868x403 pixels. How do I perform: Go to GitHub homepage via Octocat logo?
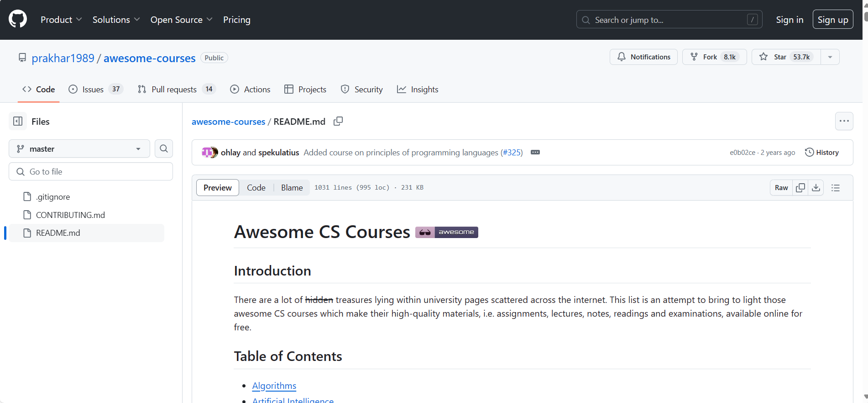coord(18,20)
